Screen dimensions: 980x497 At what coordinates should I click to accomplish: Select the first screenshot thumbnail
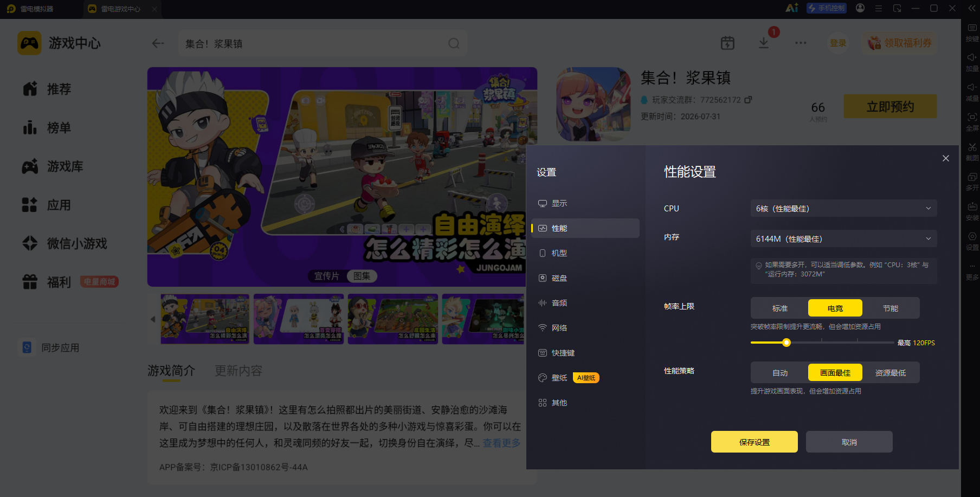[205, 319]
